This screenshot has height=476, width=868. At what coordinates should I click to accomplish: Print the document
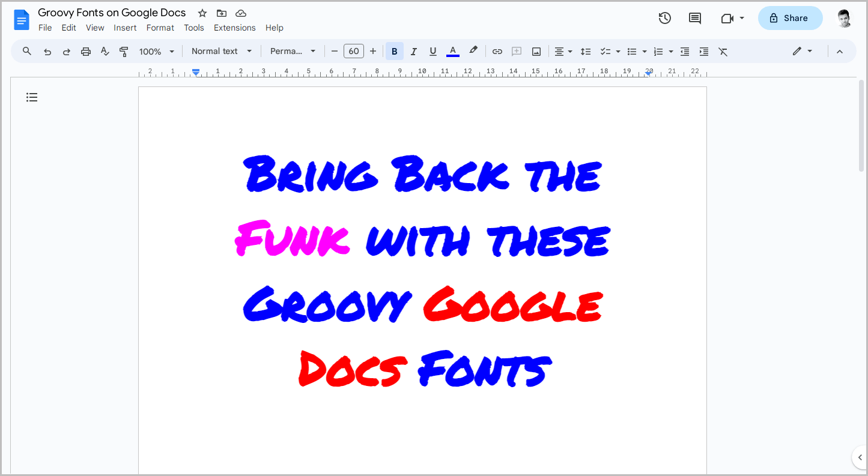point(86,52)
